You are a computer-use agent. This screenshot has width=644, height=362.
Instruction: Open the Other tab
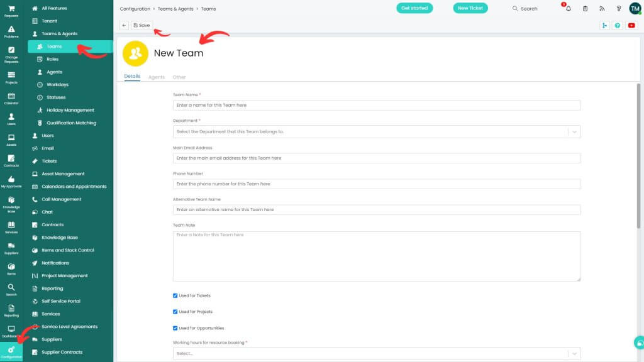point(179,77)
